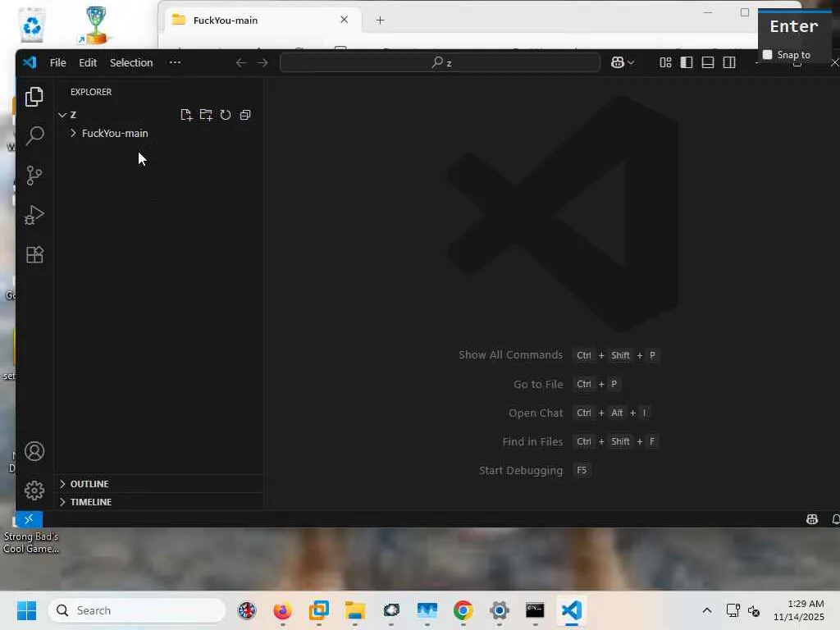Open Google Chrome from the taskbar
Screen dimensions: 840x630
[463, 610]
